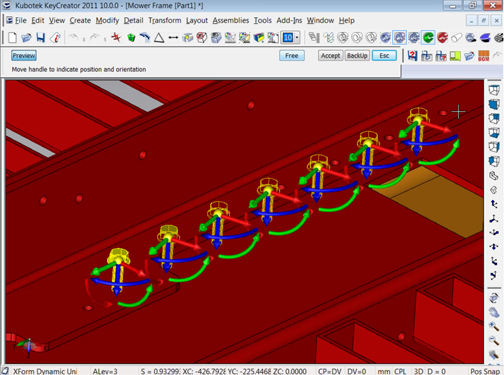Click the red crossed-circle cube icon
This screenshot has width=504, height=375.
click(202, 38)
